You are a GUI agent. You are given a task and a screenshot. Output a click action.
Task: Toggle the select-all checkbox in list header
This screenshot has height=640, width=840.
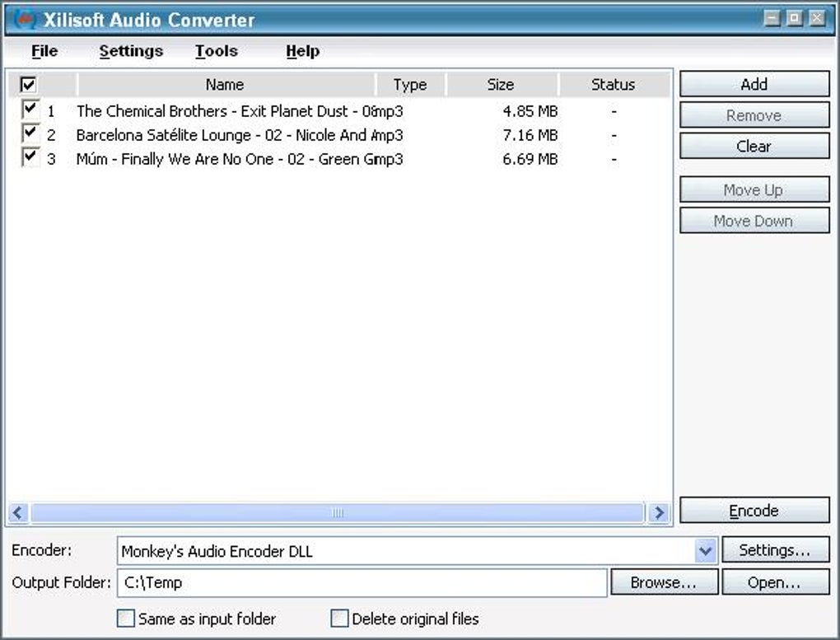[x=28, y=84]
